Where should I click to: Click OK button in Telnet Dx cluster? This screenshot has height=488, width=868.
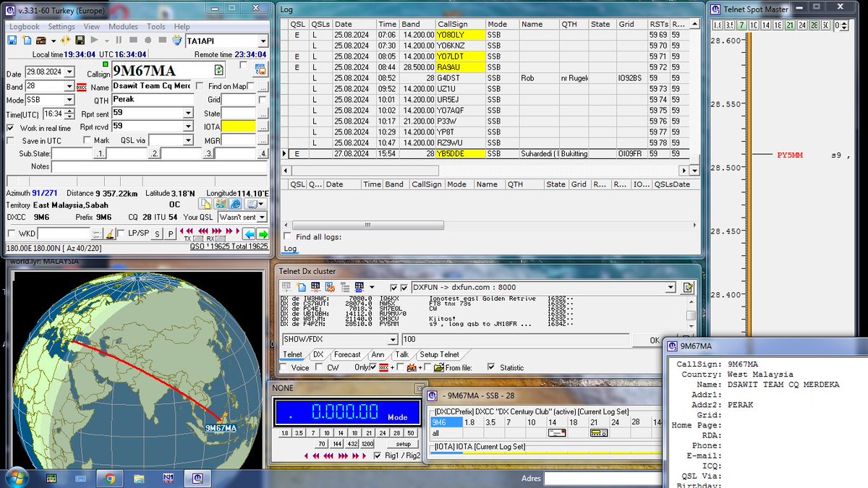[x=654, y=340]
